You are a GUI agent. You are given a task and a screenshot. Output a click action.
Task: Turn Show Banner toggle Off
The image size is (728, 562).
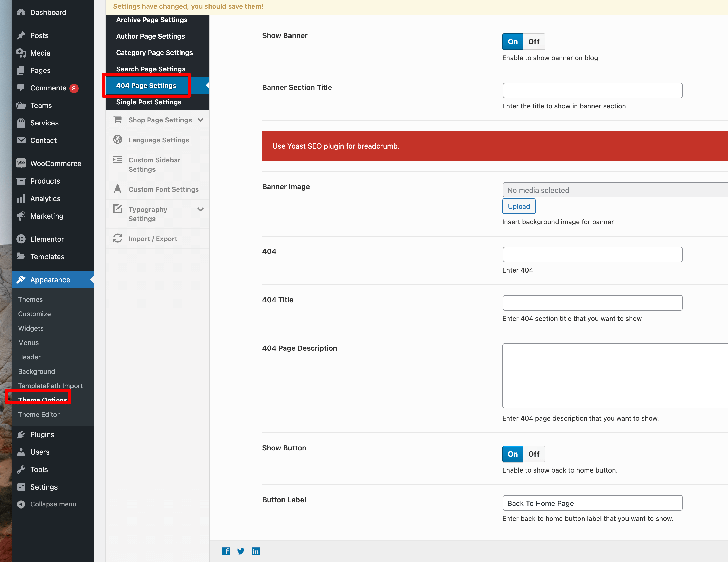(533, 42)
